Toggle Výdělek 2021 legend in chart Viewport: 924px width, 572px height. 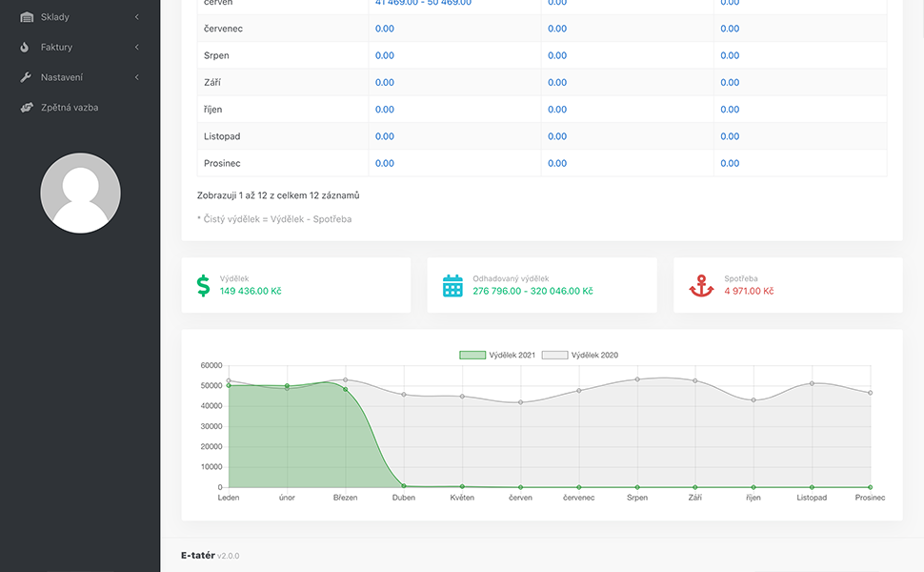click(x=497, y=355)
